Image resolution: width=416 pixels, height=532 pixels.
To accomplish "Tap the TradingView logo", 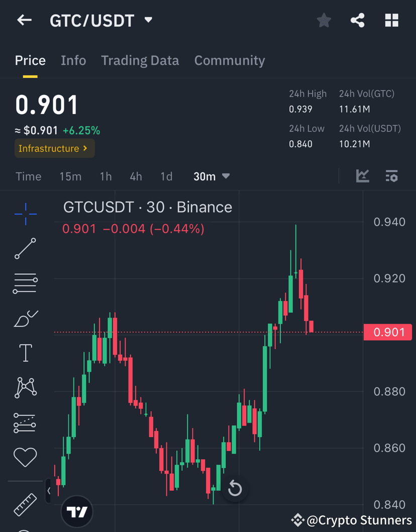I will coord(76,511).
